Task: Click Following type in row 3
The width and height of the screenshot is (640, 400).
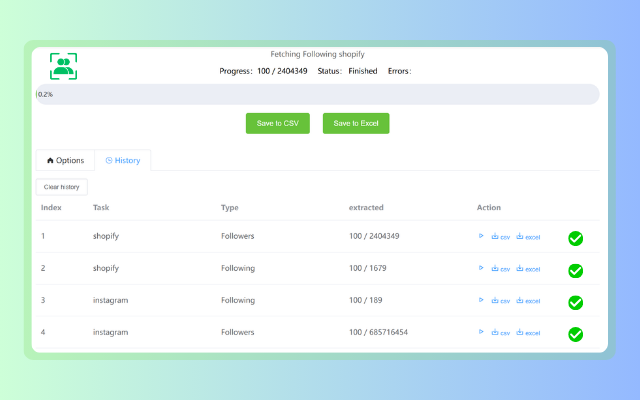Action: (x=238, y=300)
